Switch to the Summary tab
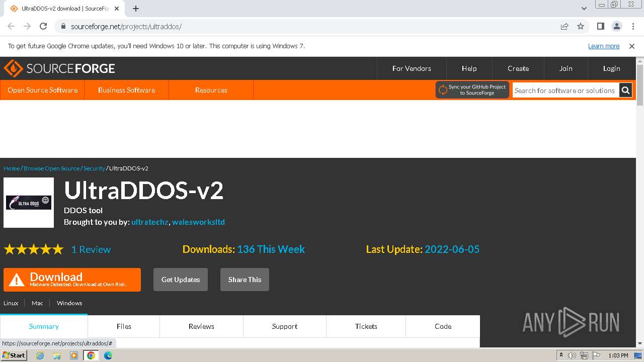The height and width of the screenshot is (362, 644). click(x=44, y=326)
